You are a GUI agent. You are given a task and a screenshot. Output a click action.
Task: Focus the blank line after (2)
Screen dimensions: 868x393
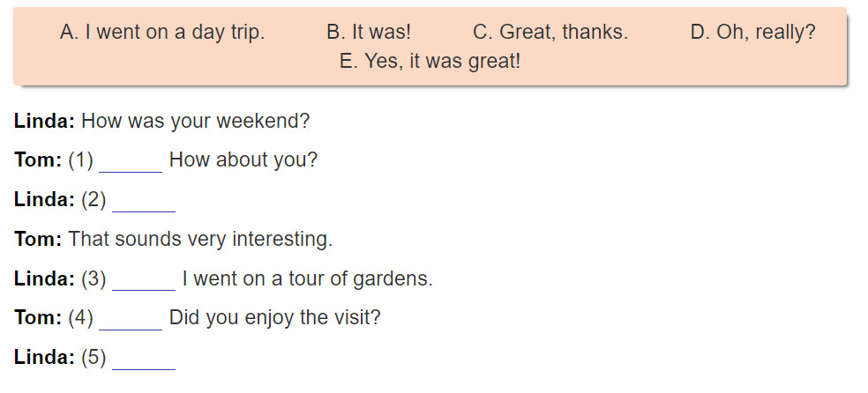(x=144, y=201)
